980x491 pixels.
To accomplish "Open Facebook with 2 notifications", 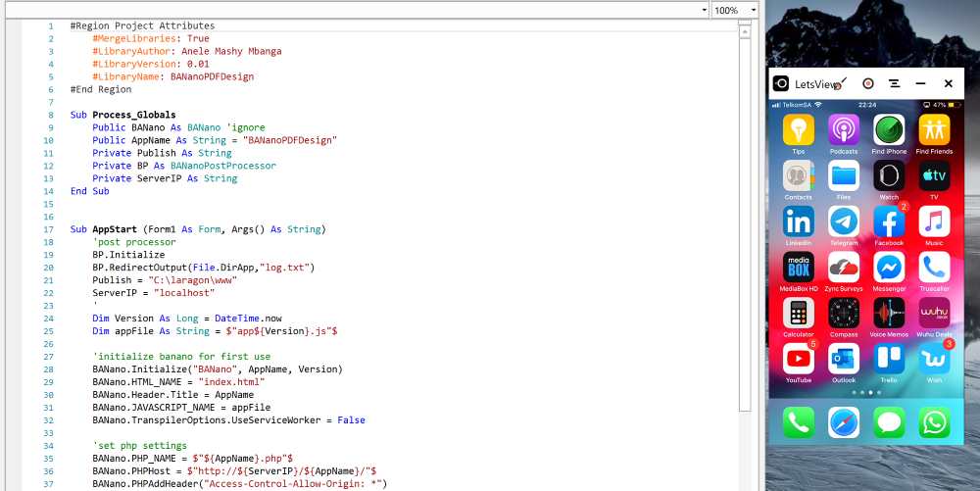I will (889, 221).
